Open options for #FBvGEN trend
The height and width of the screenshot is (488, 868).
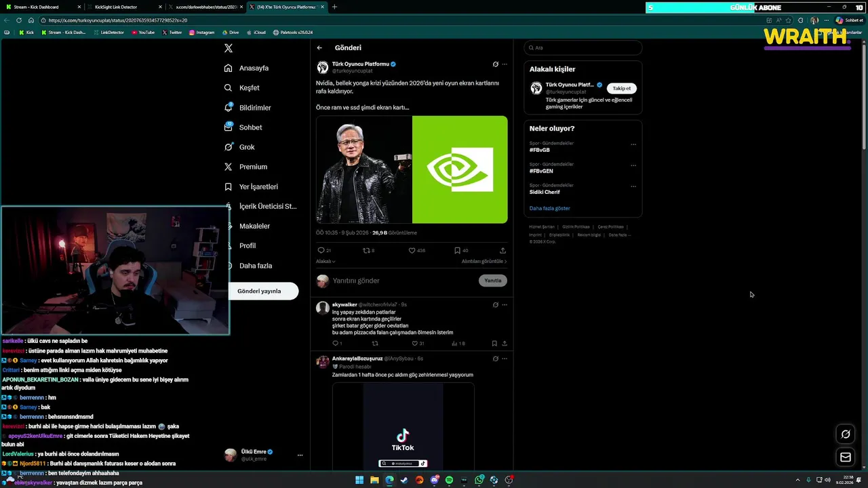(x=633, y=165)
